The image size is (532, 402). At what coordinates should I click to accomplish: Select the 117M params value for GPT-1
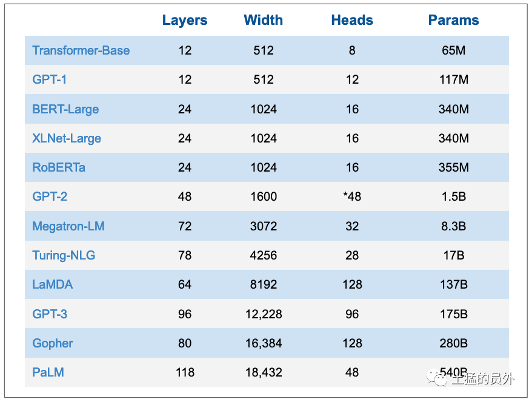(454, 79)
